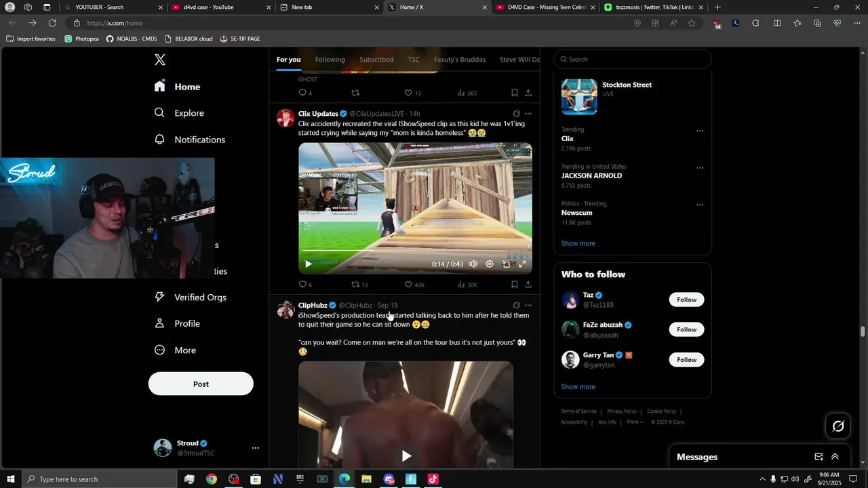Screen dimensions: 868x488
Task: Mute the Clix Updates video volume
Action: [x=473, y=264]
